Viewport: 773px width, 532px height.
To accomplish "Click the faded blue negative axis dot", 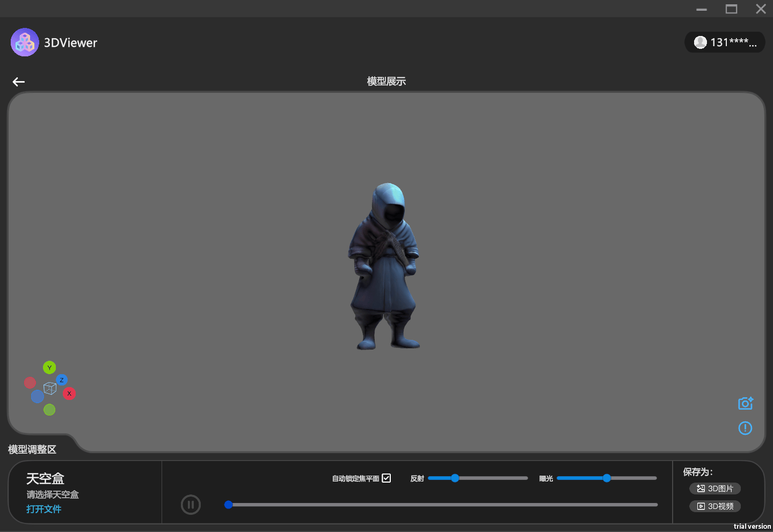I will coord(37,397).
